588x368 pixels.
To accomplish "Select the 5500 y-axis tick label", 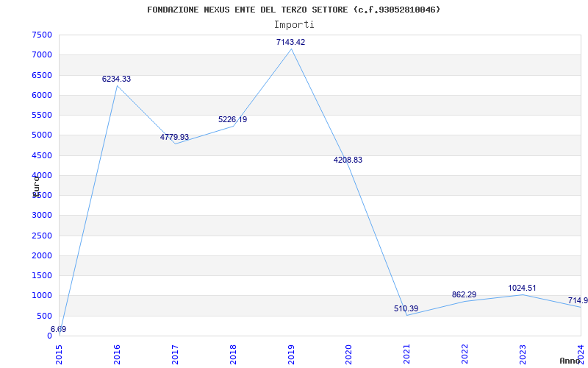I will coord(42,115).
